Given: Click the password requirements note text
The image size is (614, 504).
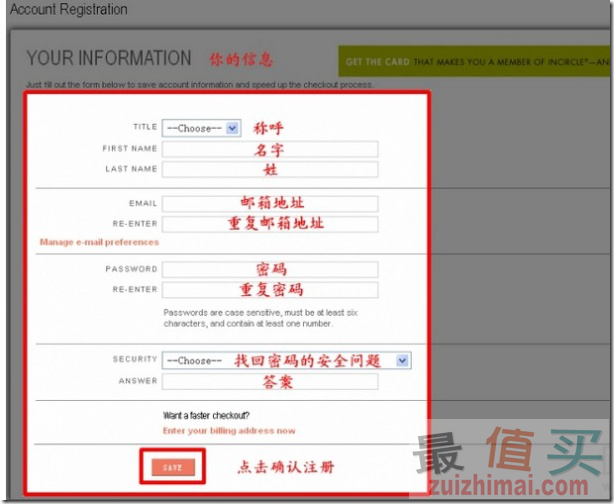Looking at the screenshot, I should coord(260,318).
